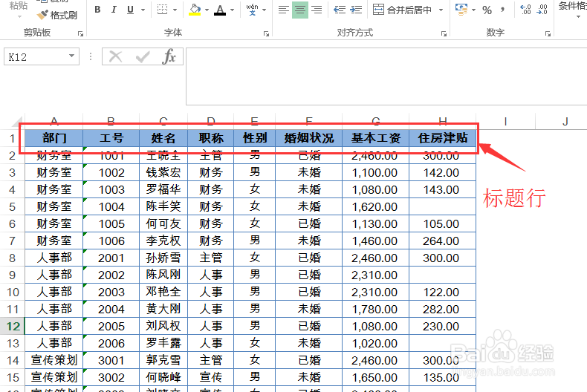Open 对齐方式 group dialog launcher
The image size is (587, 392).
pos(444,33)
